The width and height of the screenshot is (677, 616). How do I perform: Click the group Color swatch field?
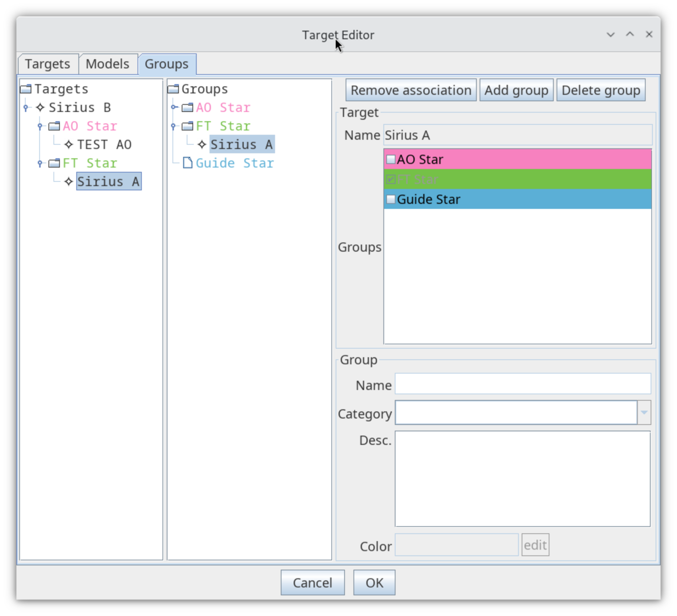pos(456,545)
